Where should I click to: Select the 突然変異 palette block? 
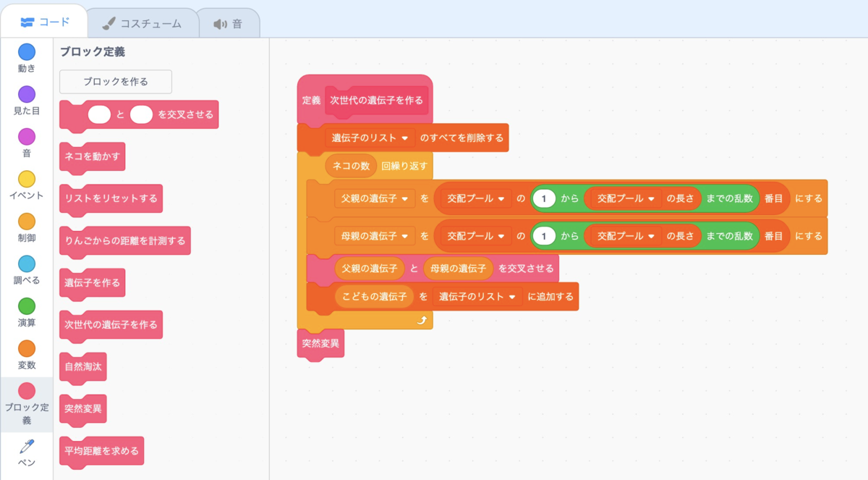click(x=83, y=409)
